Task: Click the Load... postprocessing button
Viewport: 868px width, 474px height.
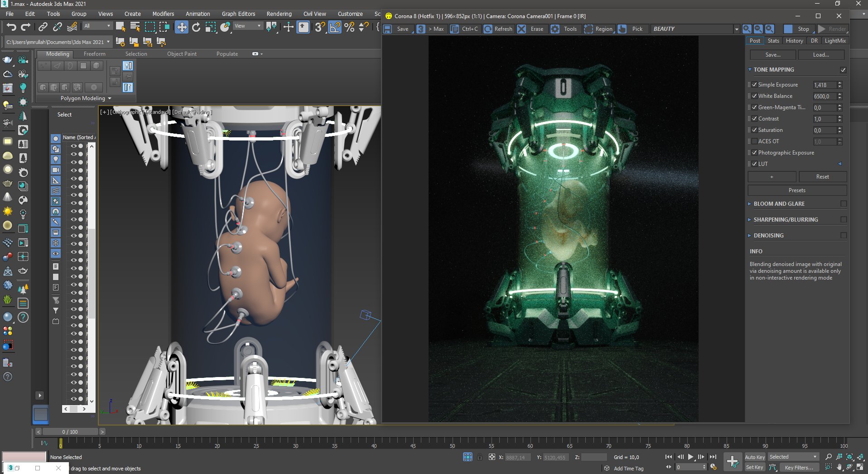Action: tap(821, 55)
